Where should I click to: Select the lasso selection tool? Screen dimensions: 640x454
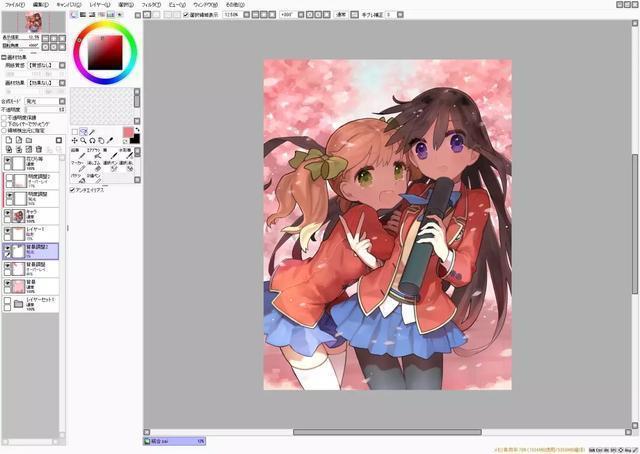click(83, 132)
